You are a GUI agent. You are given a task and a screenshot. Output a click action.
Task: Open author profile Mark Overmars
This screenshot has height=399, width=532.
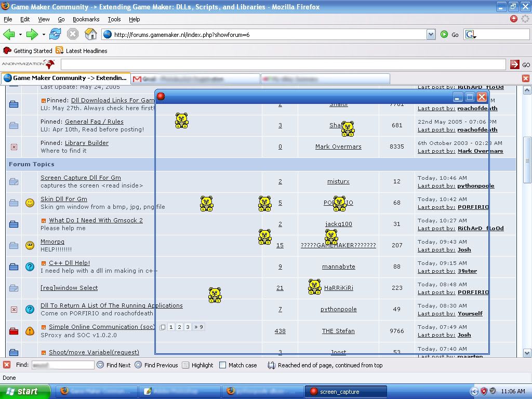pos(338,147)
